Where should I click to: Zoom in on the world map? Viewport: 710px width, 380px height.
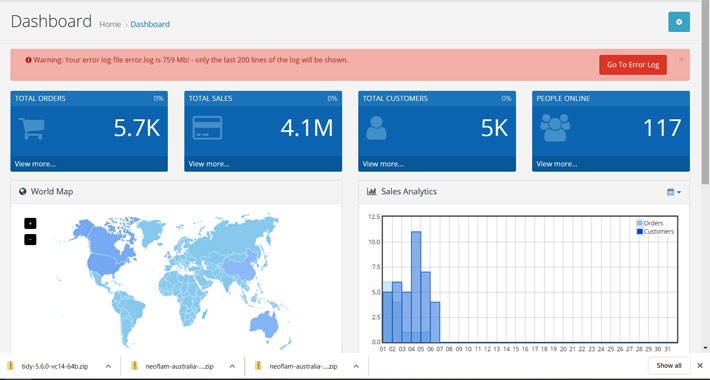(30, 223)
